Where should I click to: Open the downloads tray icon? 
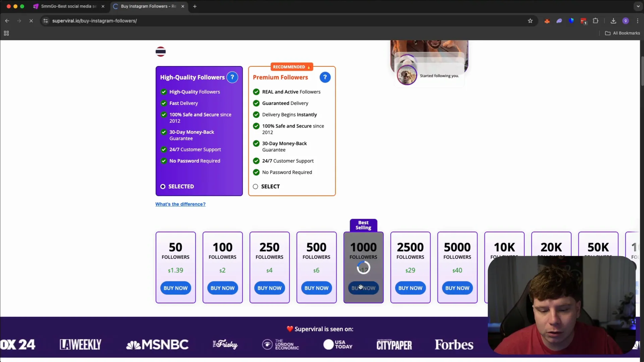pyautogui.click(x=613, y=21)
